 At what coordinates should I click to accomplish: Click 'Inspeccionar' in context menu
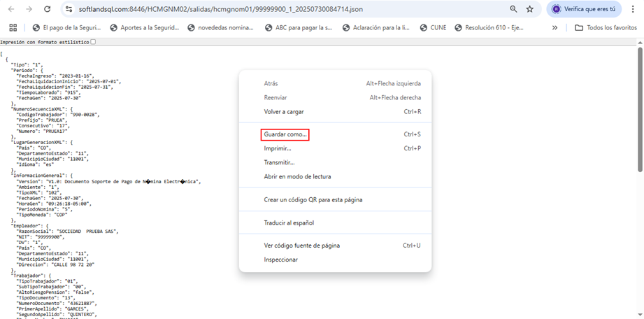[x=280, y=260]
